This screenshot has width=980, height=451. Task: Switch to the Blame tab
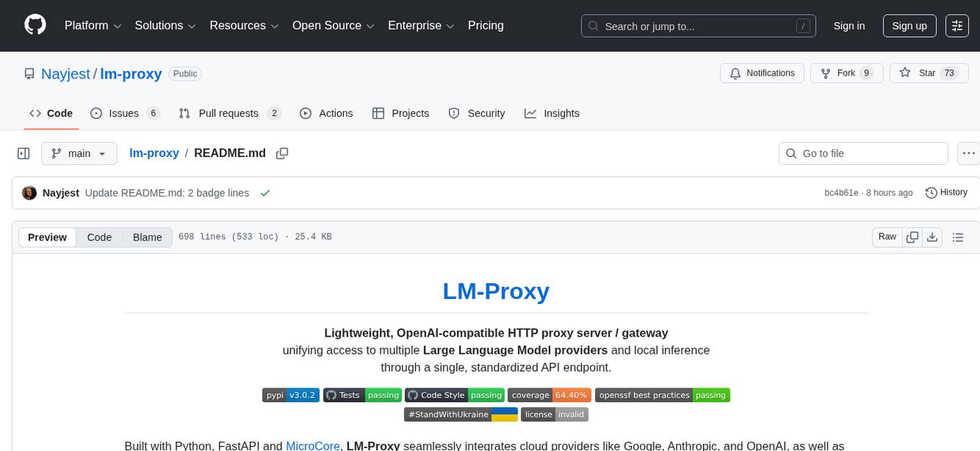(x=147, y=237)
